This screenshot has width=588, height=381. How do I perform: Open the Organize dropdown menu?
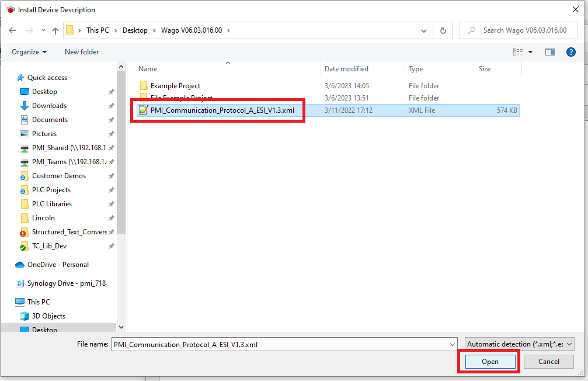point(29,52)
